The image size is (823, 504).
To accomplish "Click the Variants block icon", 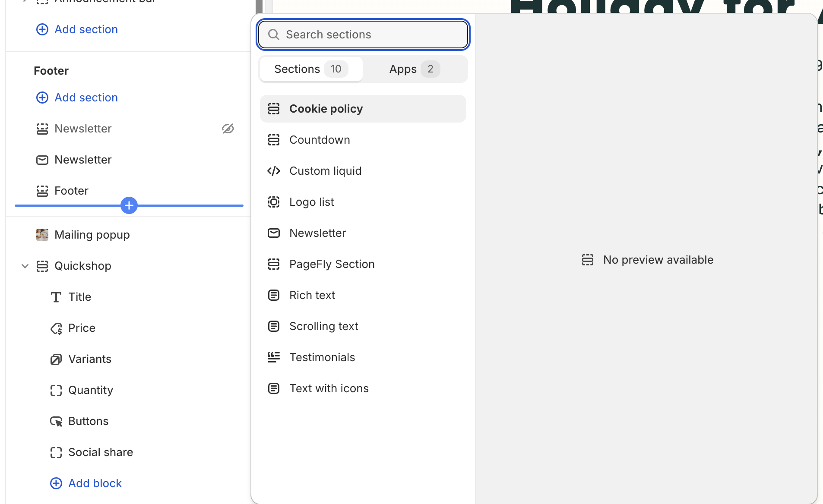I will 56,359.
